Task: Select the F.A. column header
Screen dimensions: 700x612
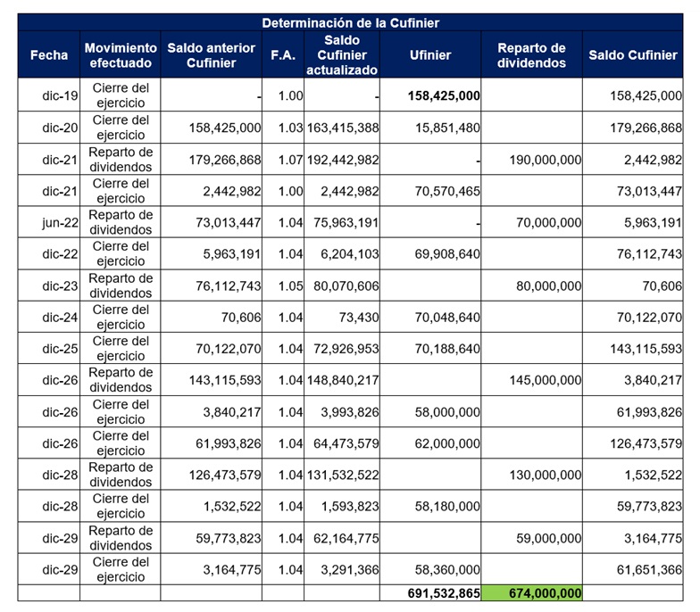Action: pyautogui.click(x=282, y=55)
